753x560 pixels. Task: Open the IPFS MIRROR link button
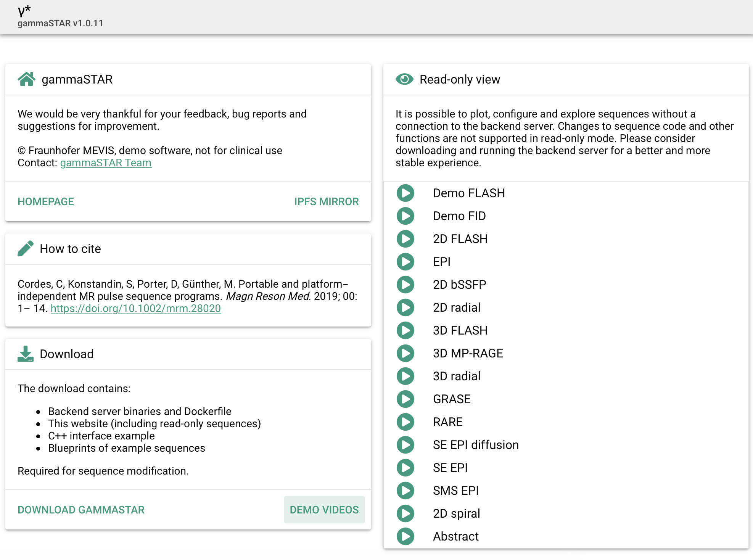tap(326, 201)
